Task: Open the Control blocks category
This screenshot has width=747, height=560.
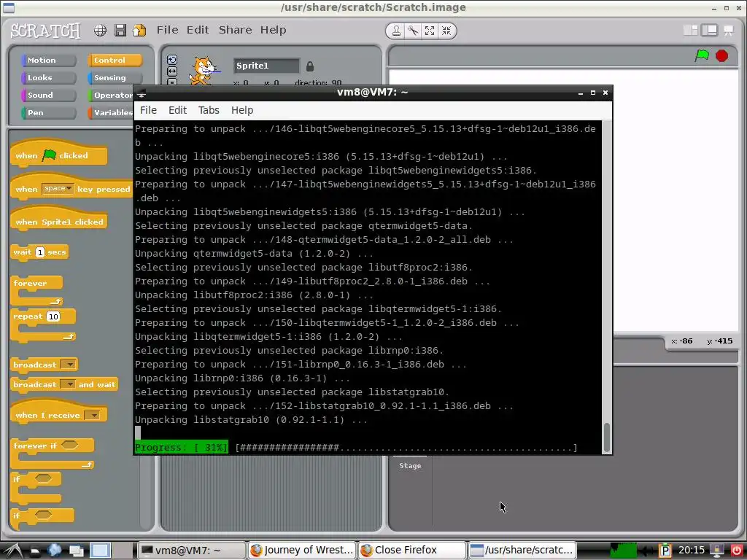Action: coord(115,60)
